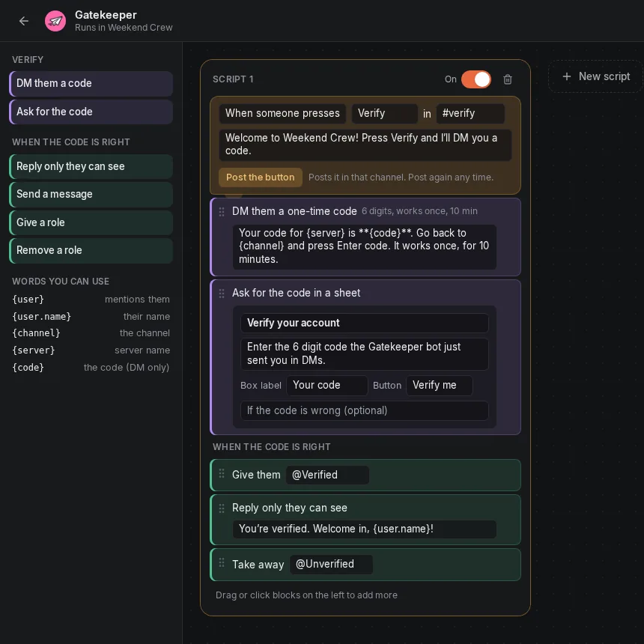Click the Gatekeeper title text

[x=106, y=15]
